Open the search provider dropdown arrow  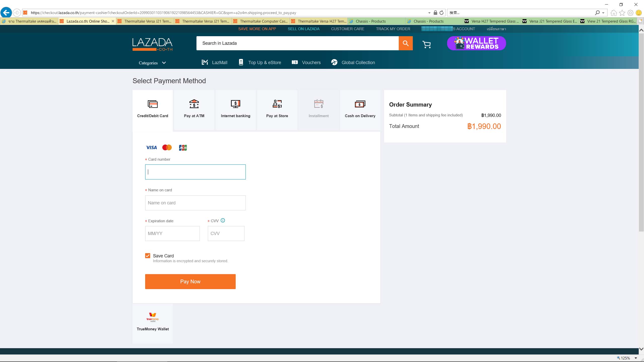pos(603,13)
